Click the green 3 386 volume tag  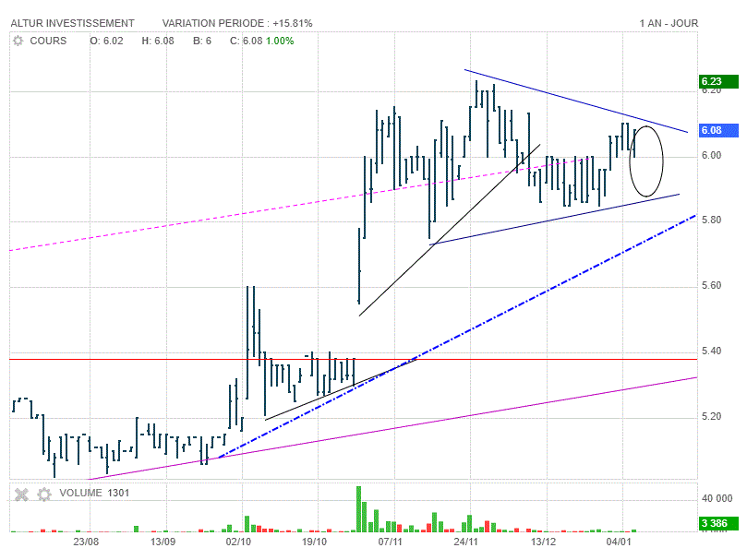(x=719, y=524)
